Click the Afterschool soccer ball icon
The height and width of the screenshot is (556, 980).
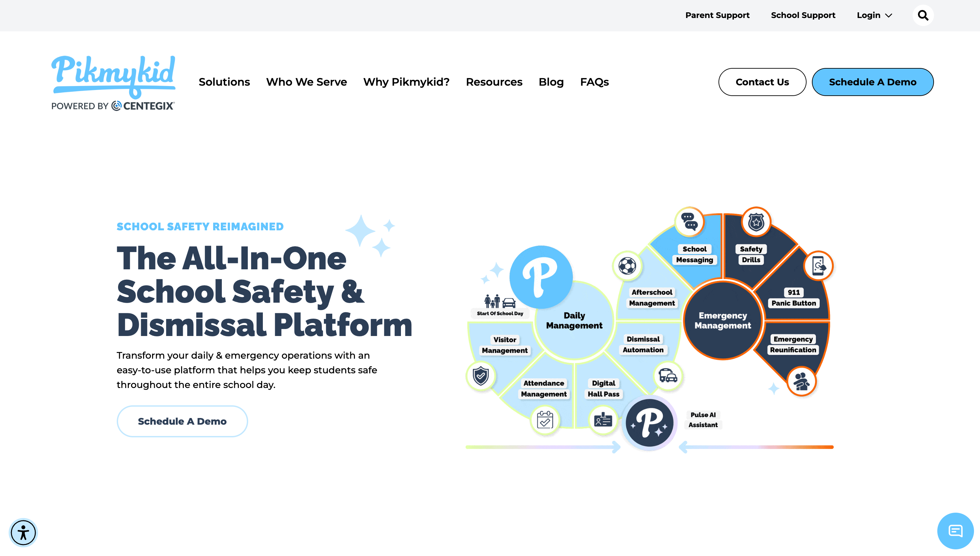pos(627,266)
